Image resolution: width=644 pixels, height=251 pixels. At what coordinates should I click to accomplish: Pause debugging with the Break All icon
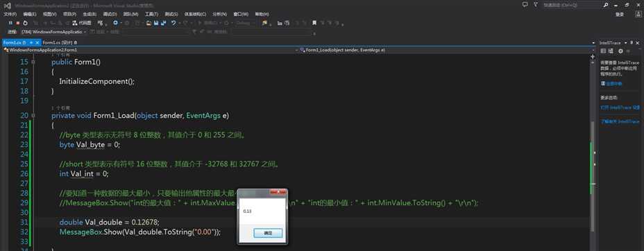pos(10,23)
